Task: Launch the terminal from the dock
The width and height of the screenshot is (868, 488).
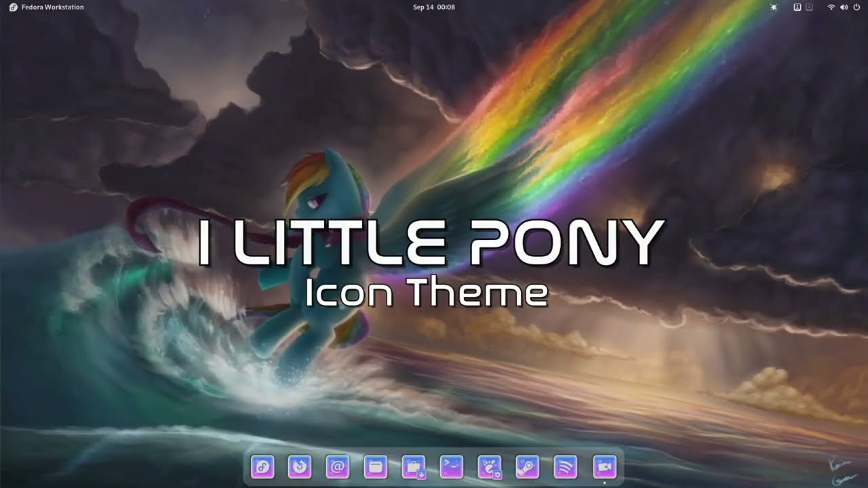Action: (x=452, y=466)
